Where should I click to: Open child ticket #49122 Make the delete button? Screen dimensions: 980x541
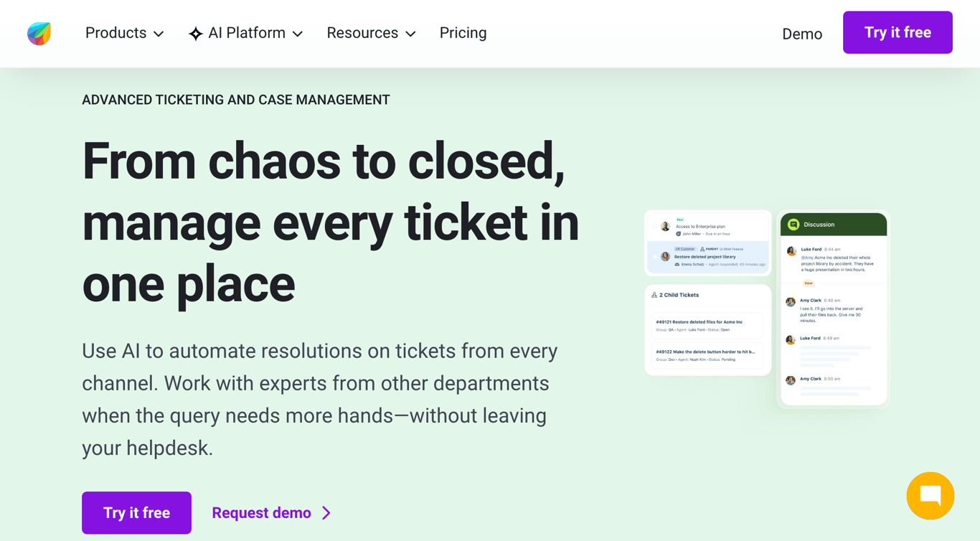(707, 355)
